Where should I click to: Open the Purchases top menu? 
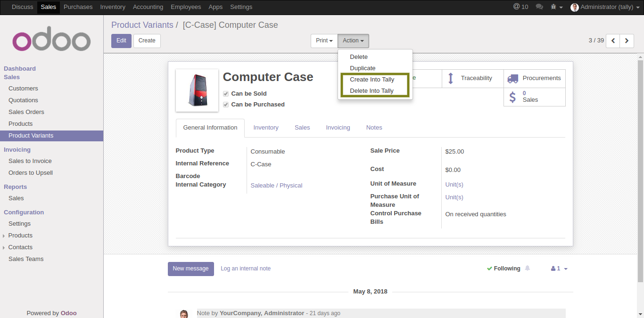coord(78,7)
